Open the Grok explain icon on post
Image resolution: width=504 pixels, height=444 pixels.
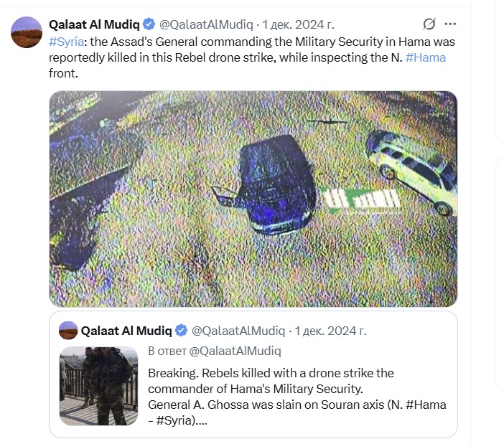coord(429,24)
